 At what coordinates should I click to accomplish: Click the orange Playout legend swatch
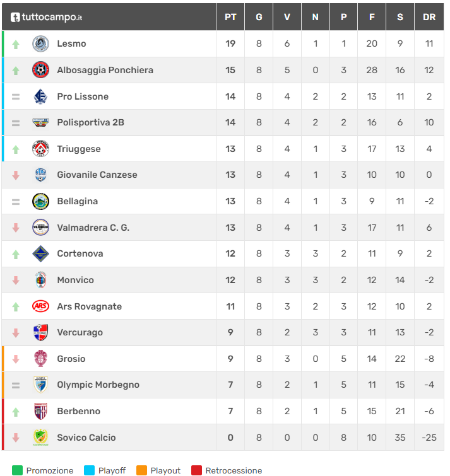tap(141, 470)
